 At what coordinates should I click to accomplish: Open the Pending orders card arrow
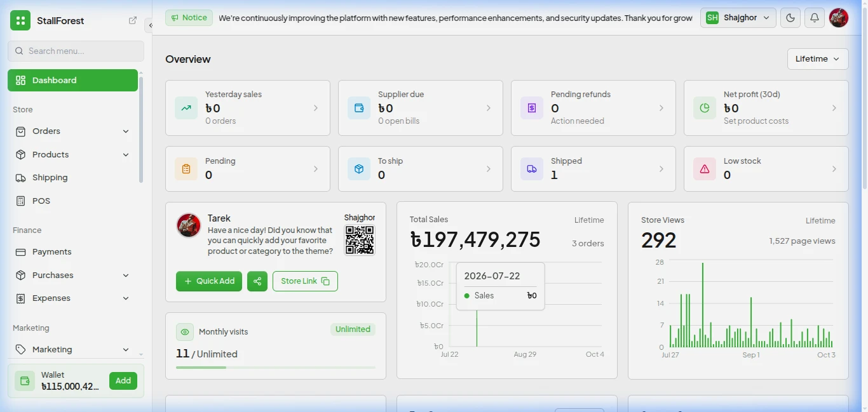[316, 169]
